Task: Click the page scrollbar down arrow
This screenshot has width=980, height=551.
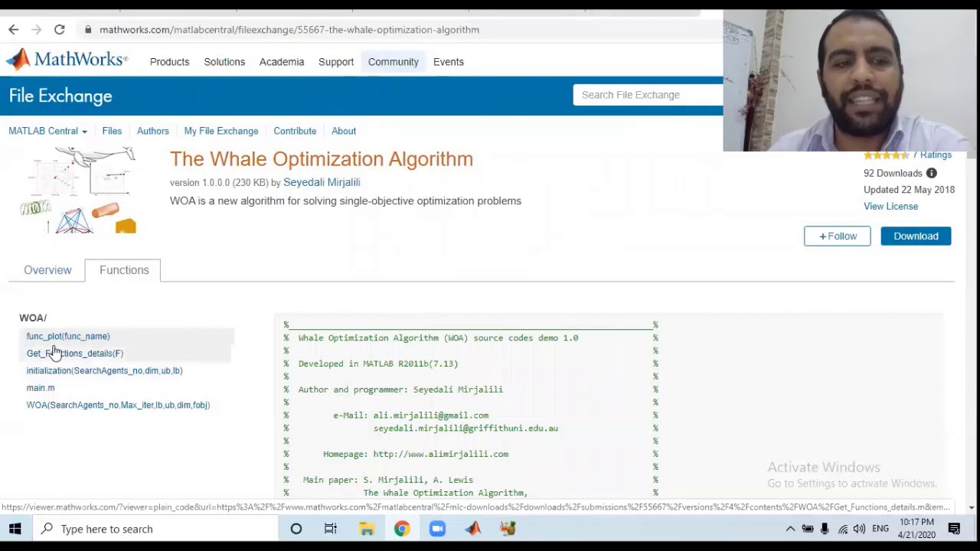Action: pyautogui.click(x=972, y=507)
